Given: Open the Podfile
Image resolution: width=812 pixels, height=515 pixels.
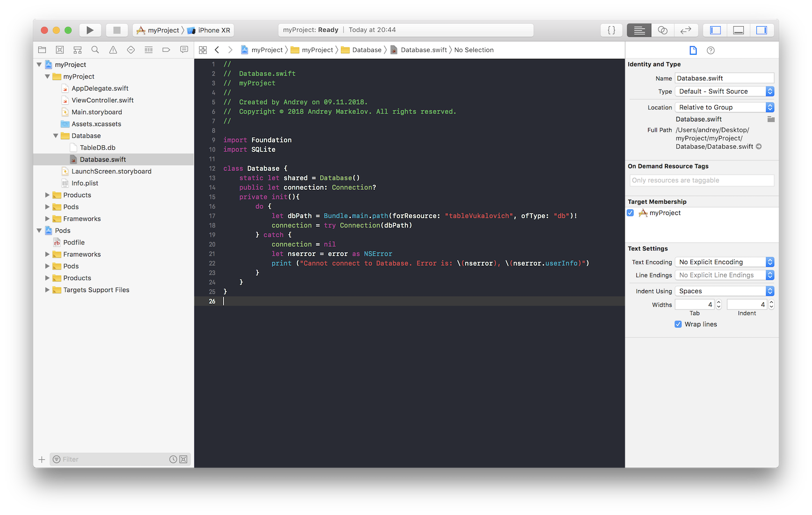Looking at the screenshot, I should [x=73, y=243].
